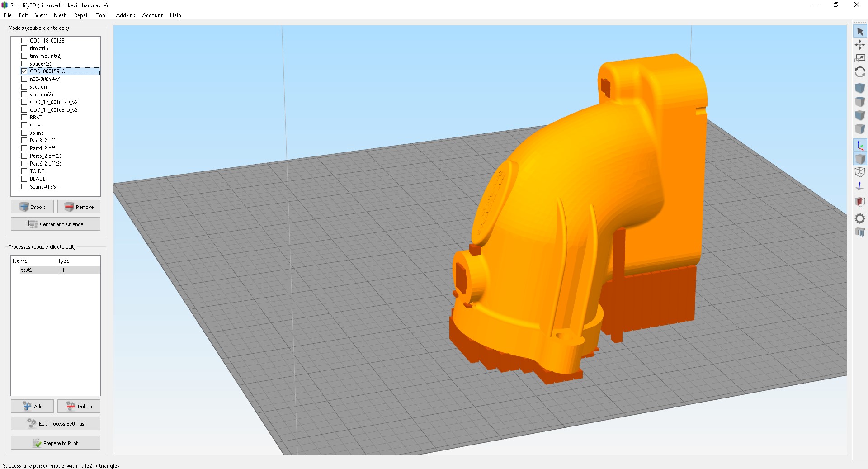Activate the translate models tool
Viewport: 868px width, 469px height.
[860, 45]
